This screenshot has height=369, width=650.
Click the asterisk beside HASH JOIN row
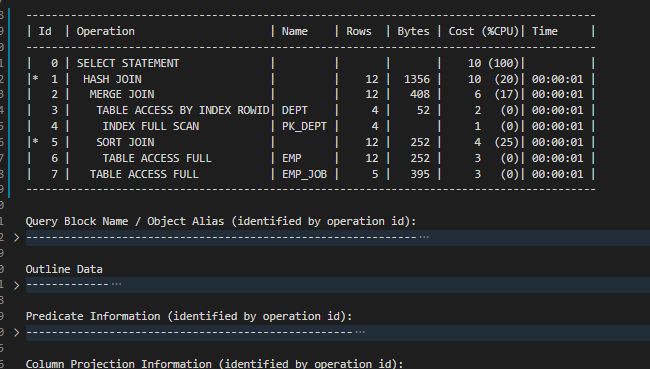36,78
